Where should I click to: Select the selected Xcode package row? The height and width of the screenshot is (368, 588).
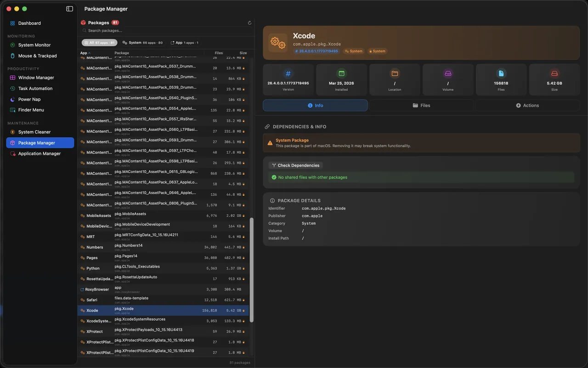pyautogui.click(x=163, y=311)
